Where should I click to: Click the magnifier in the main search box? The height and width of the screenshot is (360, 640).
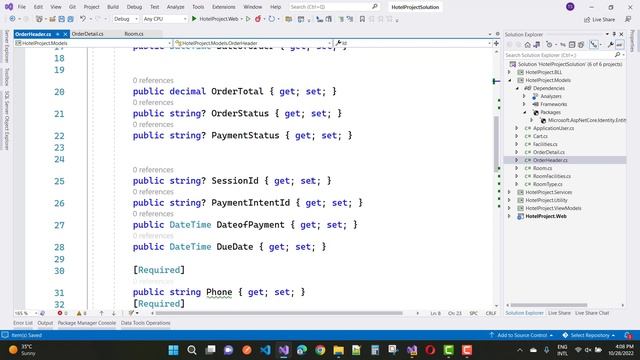(375, 7)
